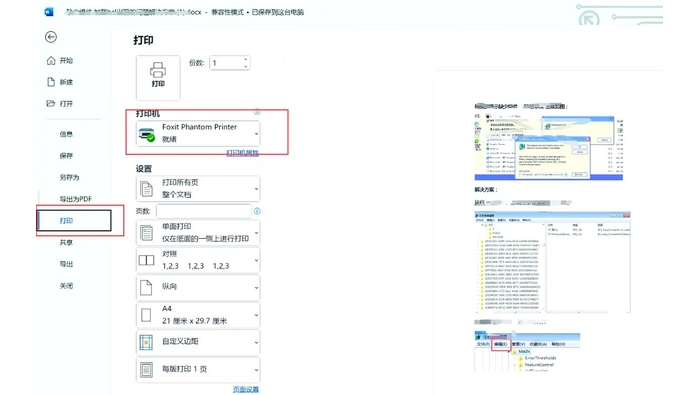Screen dimensions: 700x395
Task: Select 打印 in the left sidebar
Action: click(74, 220)
